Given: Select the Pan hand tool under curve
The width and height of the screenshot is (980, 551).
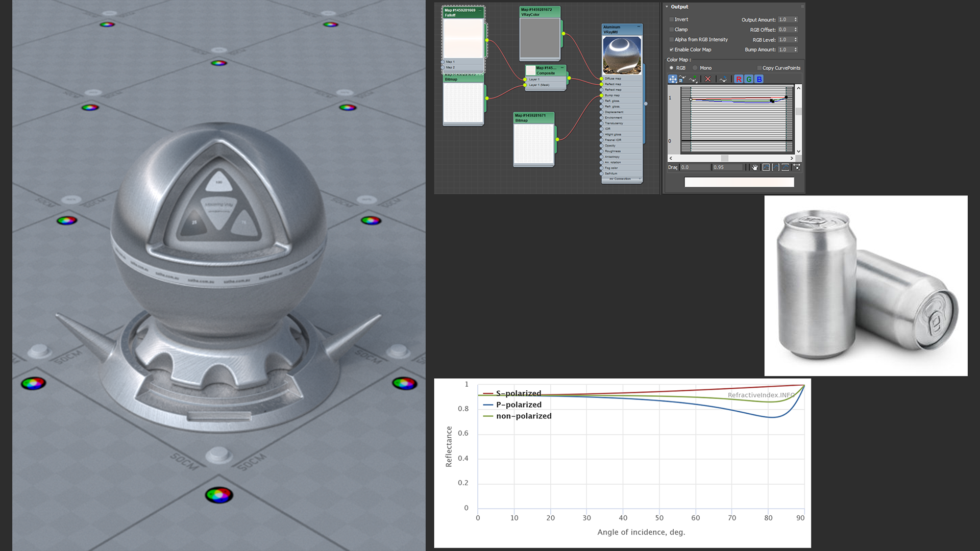Looking at the screenshot, I should point(755,167).
